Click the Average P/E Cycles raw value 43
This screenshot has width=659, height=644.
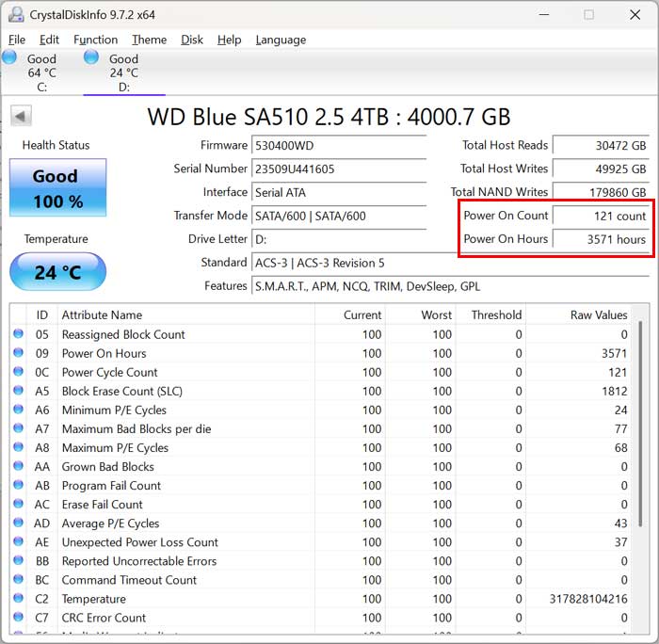click(620, 523)
